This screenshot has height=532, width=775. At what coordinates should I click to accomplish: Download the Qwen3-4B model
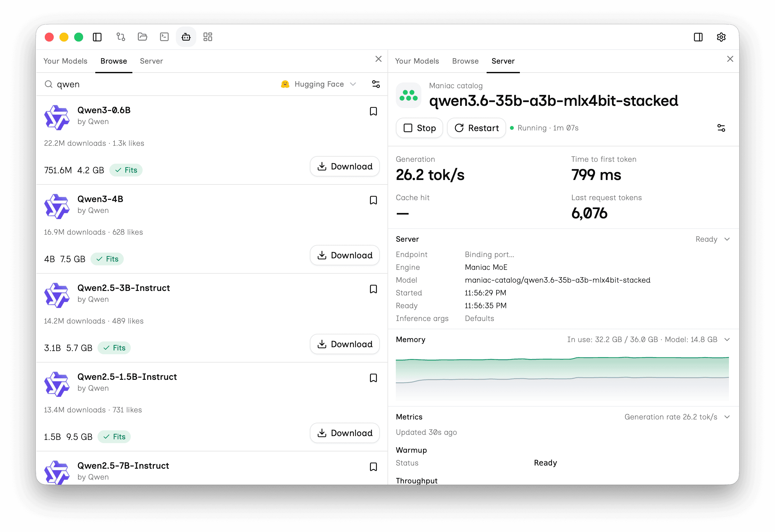pos(345,255)
